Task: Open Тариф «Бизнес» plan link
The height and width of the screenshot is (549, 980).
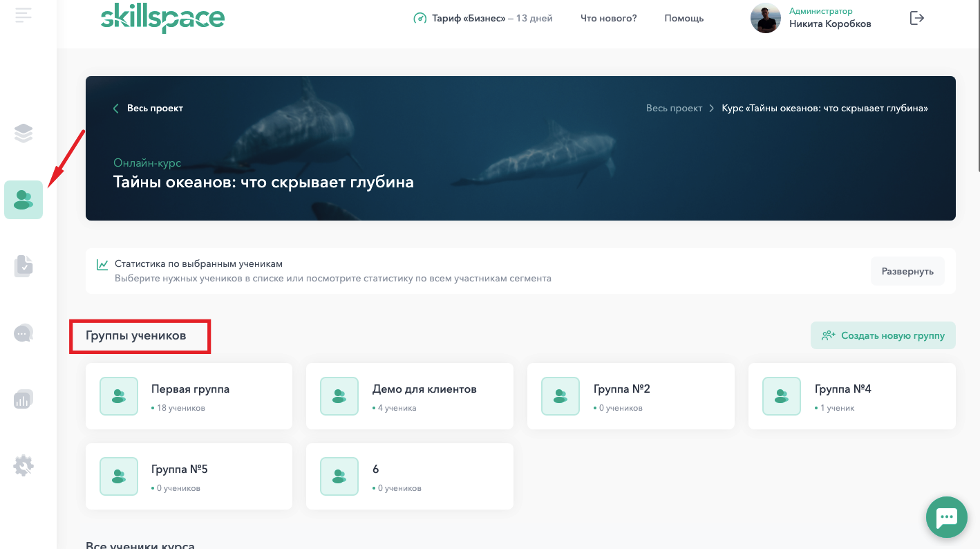Action: click(x=492, y=18)
